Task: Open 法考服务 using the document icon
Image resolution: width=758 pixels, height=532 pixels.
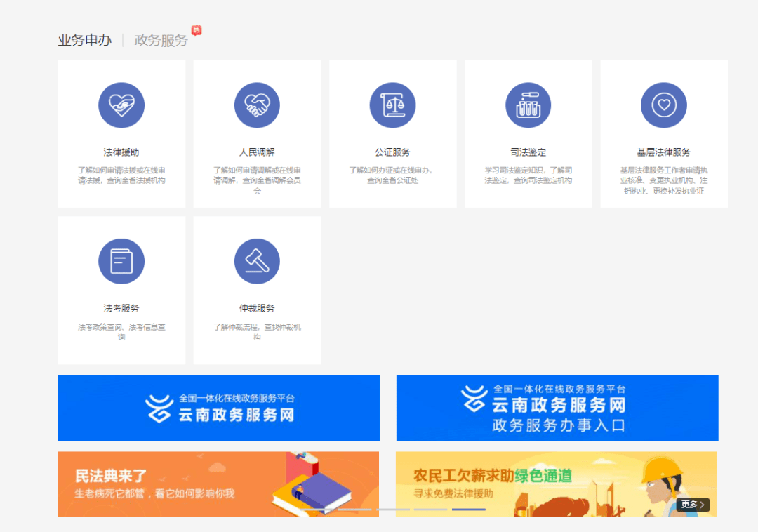Action: click(x=121, y=260)
